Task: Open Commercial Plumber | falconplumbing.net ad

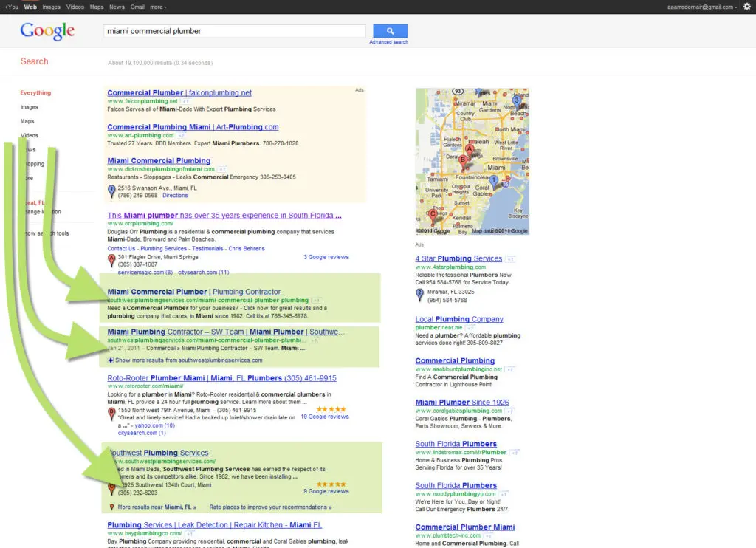Action: pyautogui.click(x=179, y=92)
